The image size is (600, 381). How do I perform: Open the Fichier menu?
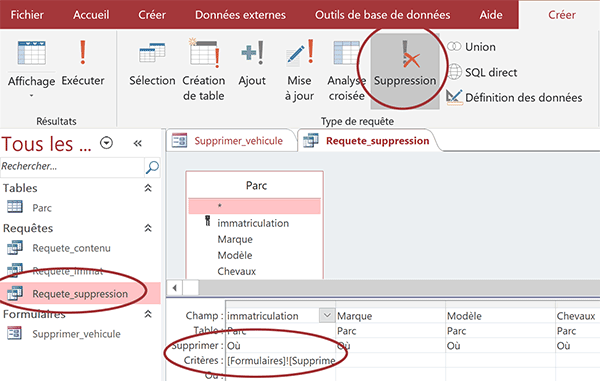(27, 15)
